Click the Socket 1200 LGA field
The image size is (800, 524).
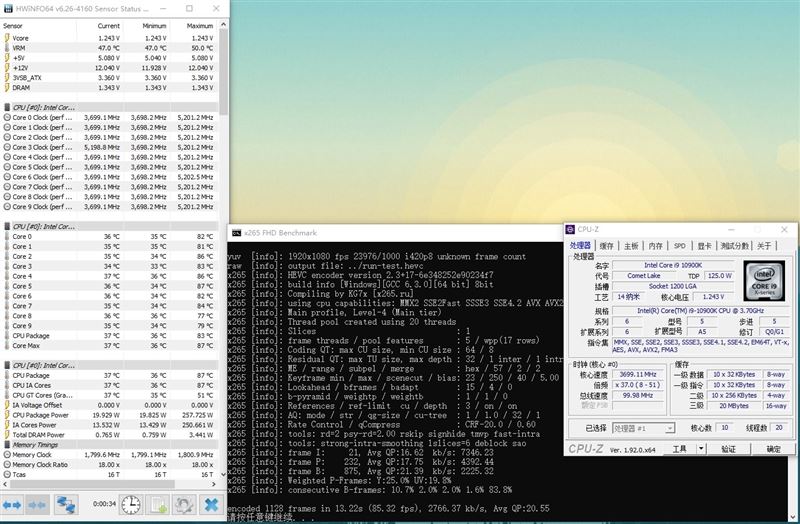pyautogui.click(x=673, y=286)
